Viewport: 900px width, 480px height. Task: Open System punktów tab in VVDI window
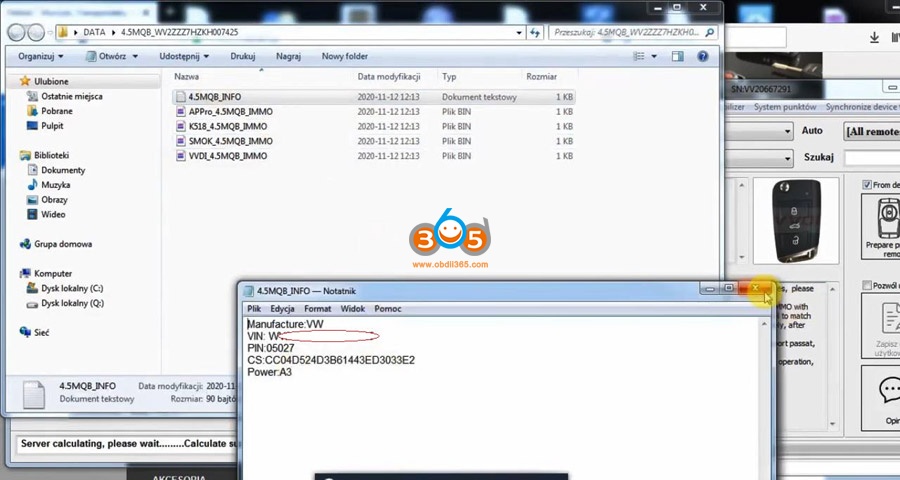[x=785, y=107]
